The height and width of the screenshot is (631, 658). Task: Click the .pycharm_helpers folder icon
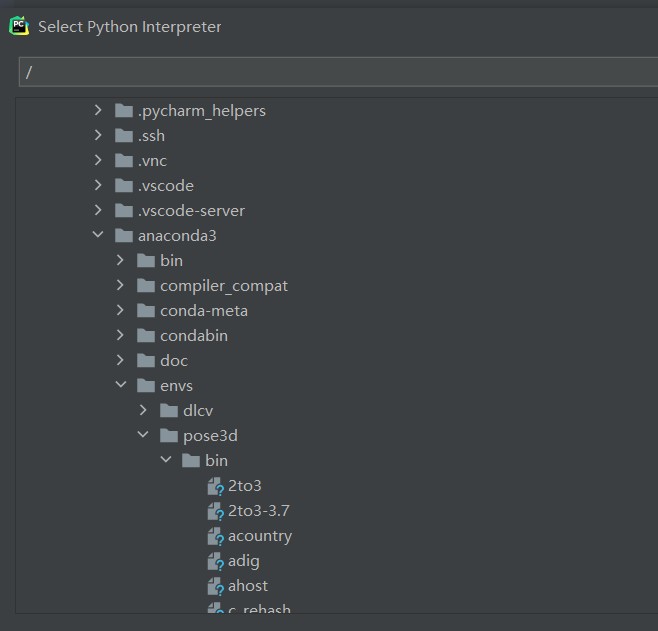(x=124, y=111)
